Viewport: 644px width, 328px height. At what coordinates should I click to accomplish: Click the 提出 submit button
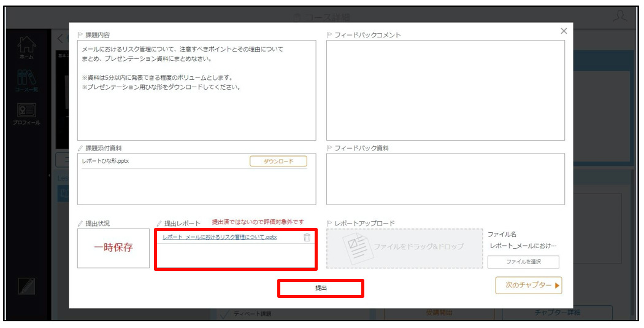(x=321, y=288)
